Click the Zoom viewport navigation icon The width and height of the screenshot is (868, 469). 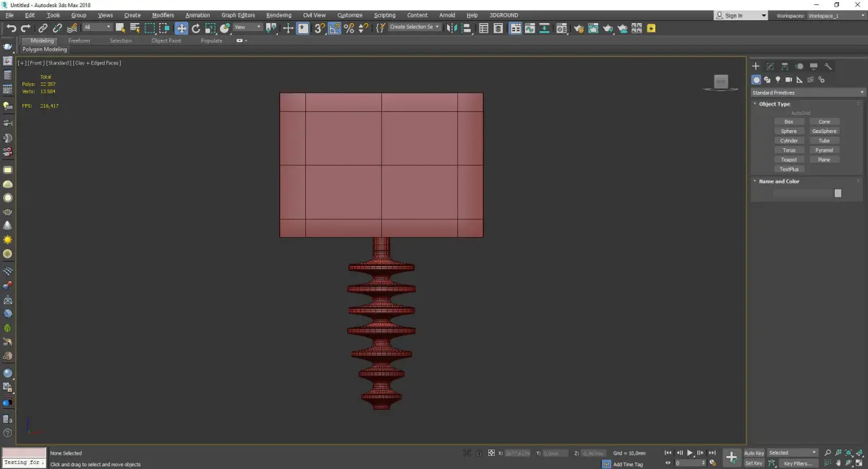(827, 453)
